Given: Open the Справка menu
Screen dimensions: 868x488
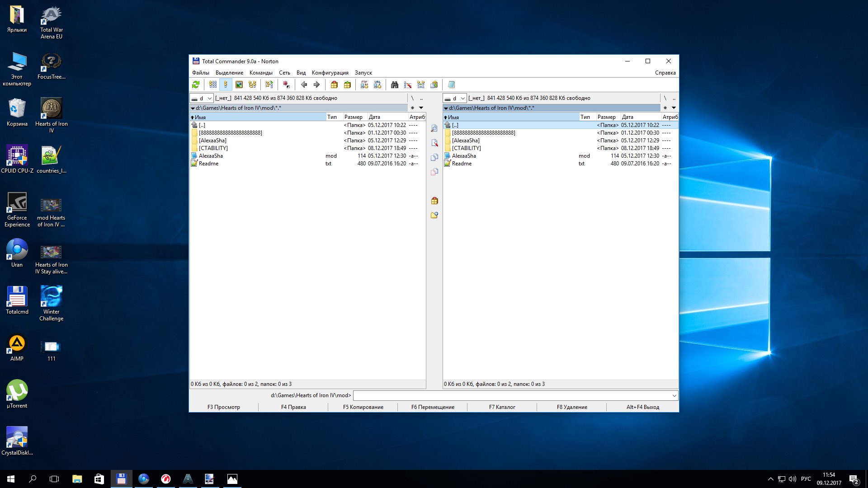Looking at the screenshot, I should (x=665, y=73).
